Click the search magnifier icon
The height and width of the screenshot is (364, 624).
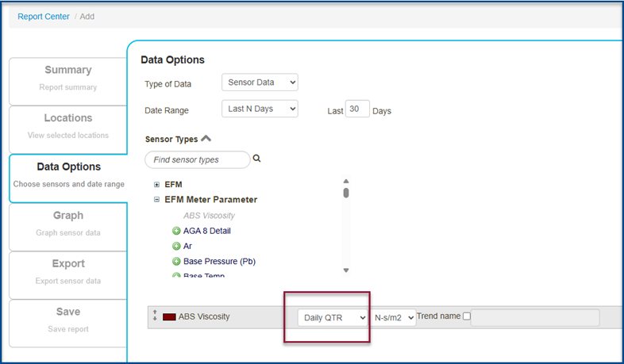[x=256, y=159]
